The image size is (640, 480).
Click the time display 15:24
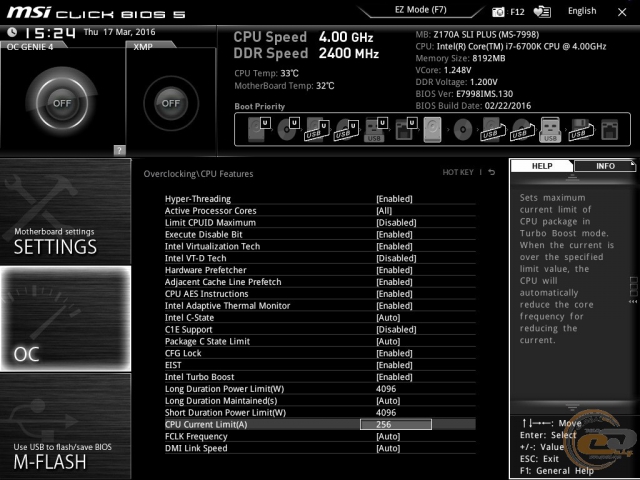pos(50,33)
